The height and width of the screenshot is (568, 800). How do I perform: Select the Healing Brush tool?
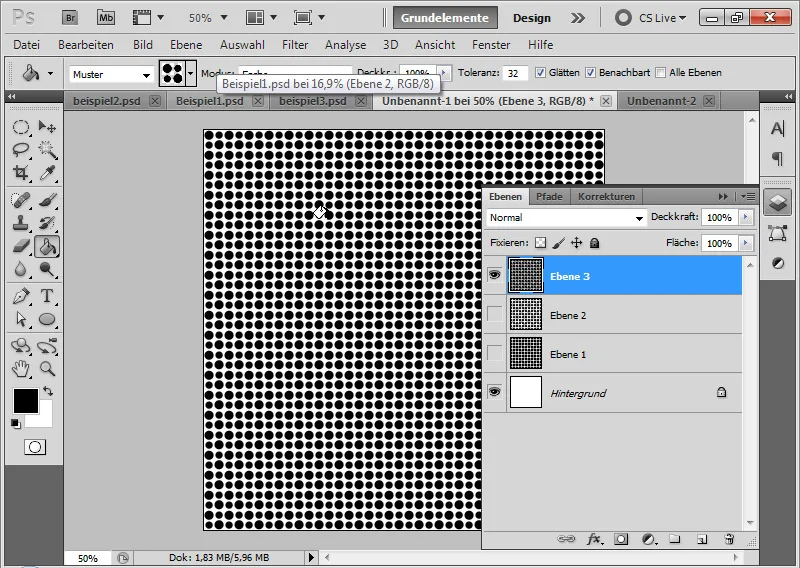20,200
